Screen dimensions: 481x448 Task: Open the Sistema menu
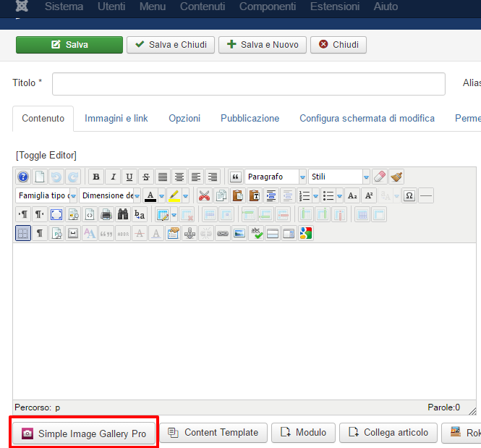pyautogui.click(x=64, y=7)
